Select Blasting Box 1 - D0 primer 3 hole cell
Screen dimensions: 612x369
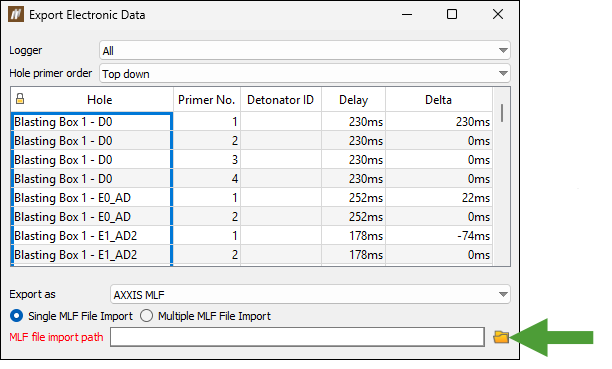pyautogui.click(x=92, y=160)
